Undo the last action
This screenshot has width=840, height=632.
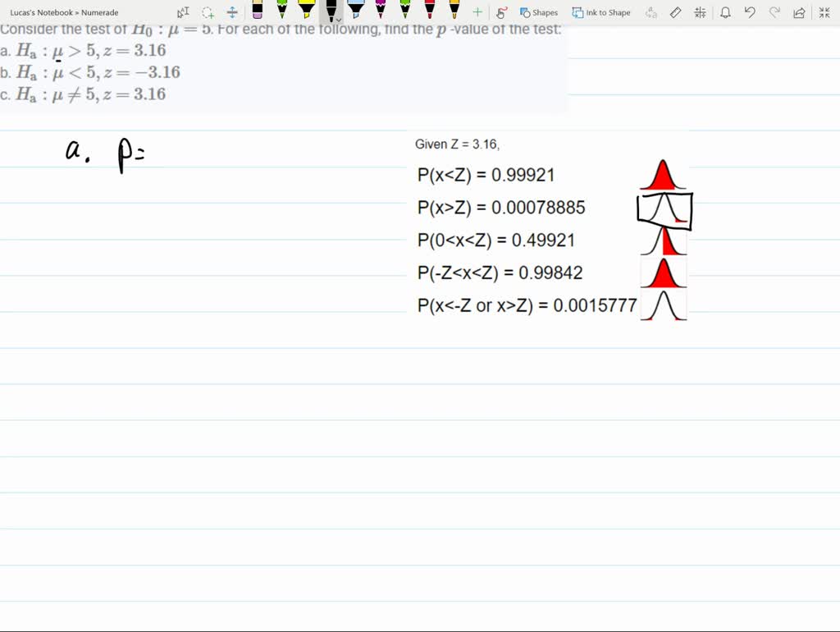tap(750, 12)
